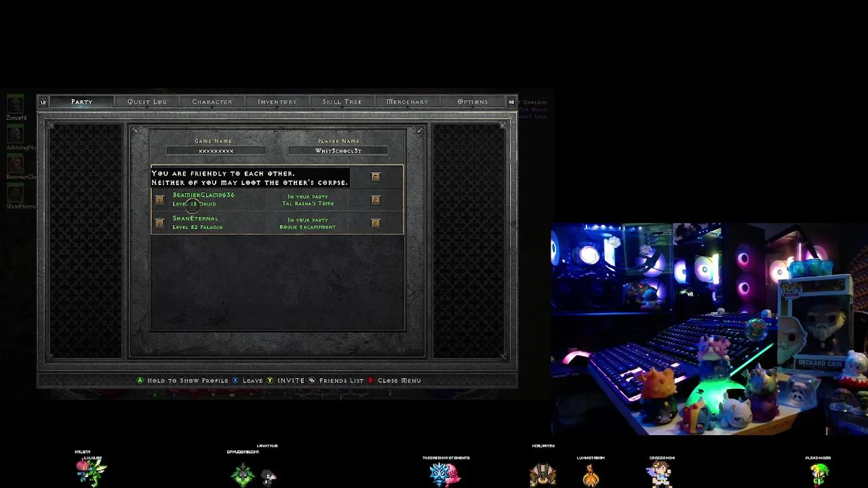Click the green A button glyph
This screenshot has width=868, height=488.
click(140, 381)
